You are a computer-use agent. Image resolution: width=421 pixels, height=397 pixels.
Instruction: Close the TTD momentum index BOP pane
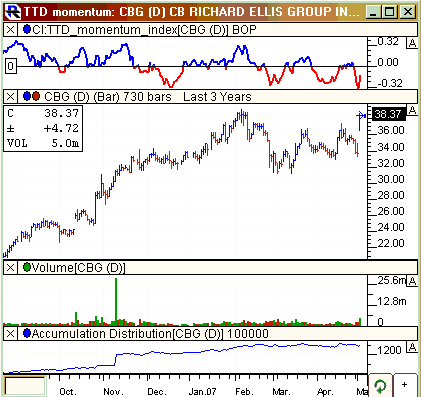pyautogui.click(x=10, y=30)
